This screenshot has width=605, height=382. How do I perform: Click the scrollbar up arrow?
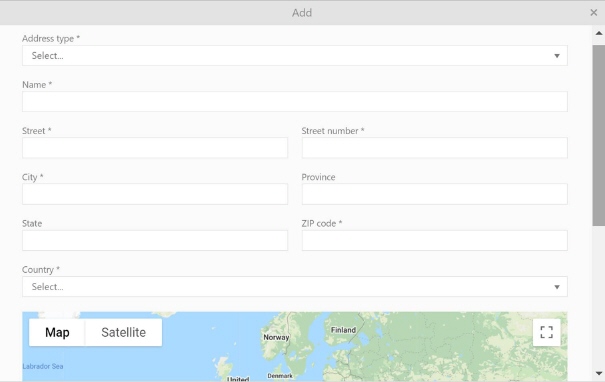598,33
